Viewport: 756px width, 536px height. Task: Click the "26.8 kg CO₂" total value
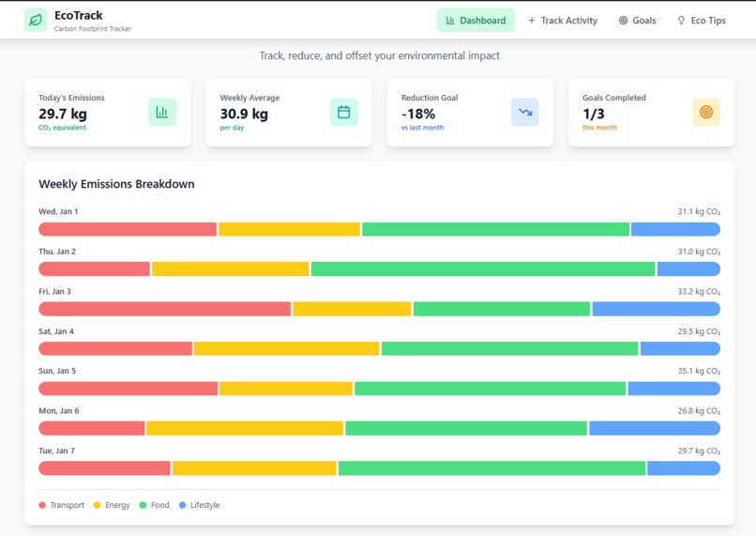[699, 410]
